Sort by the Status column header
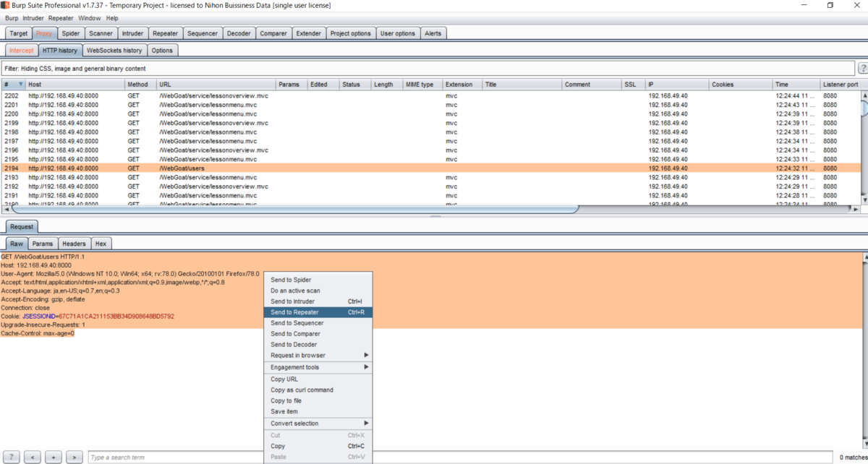 [x=355, y=85]
